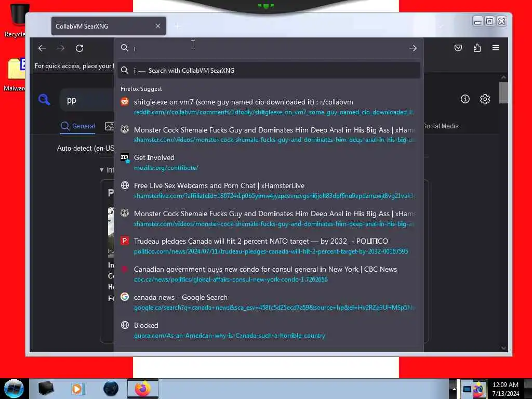Open the media player taskbar icon
This screenshot has width=532, height=399.
pos(78,389)
